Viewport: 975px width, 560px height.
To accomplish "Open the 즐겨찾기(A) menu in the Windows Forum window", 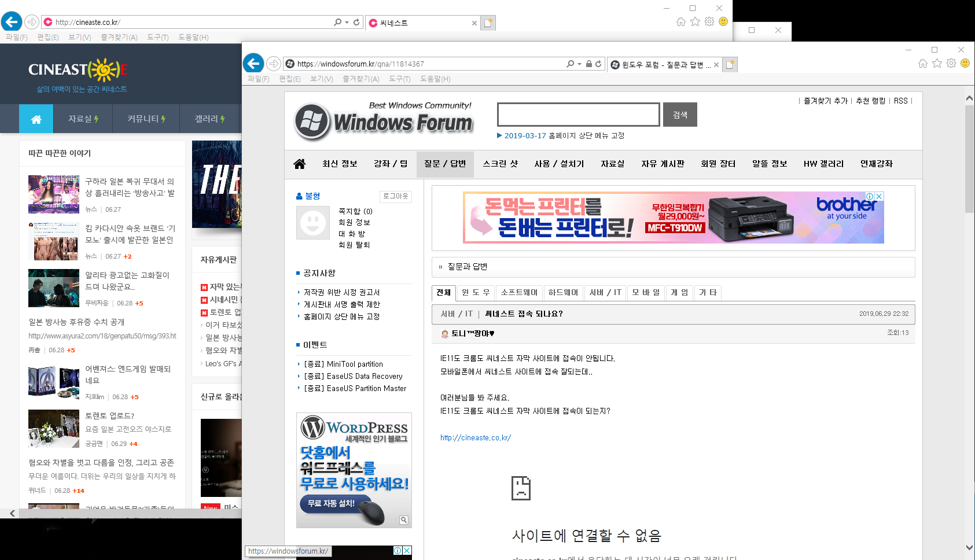I will click(x=361, y=79).
